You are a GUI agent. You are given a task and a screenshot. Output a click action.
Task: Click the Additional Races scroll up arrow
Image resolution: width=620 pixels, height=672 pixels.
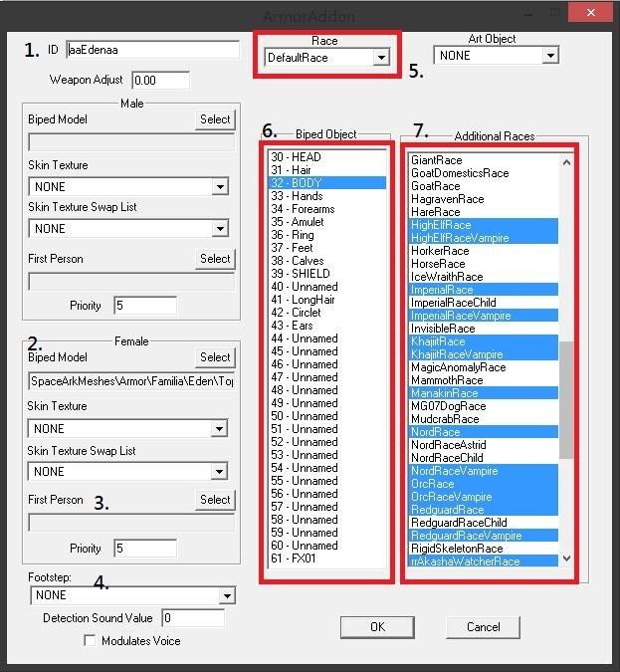(566, 162)
